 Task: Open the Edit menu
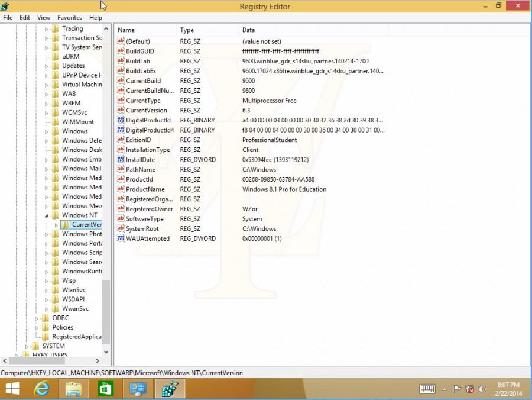(x=24, y=18)
